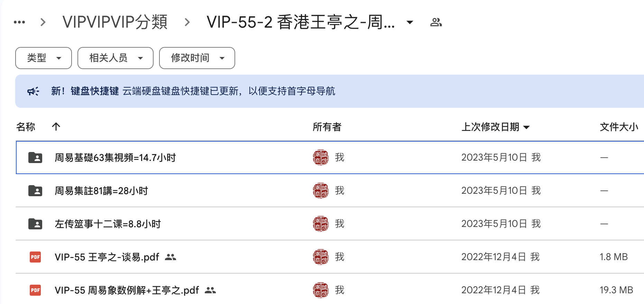
Task: Click the megaphone announcement icon
Action: pos(33,91)
